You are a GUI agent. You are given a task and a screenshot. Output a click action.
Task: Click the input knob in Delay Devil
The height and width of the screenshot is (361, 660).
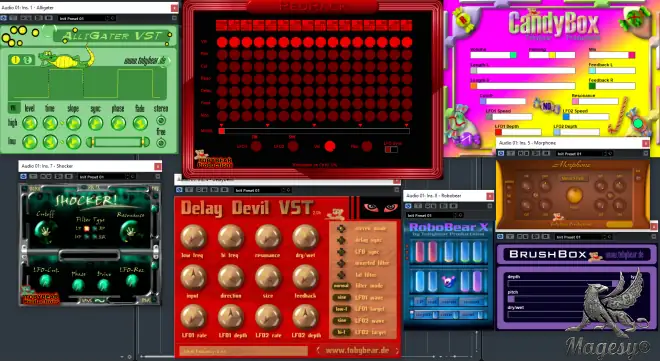[193, 278]
